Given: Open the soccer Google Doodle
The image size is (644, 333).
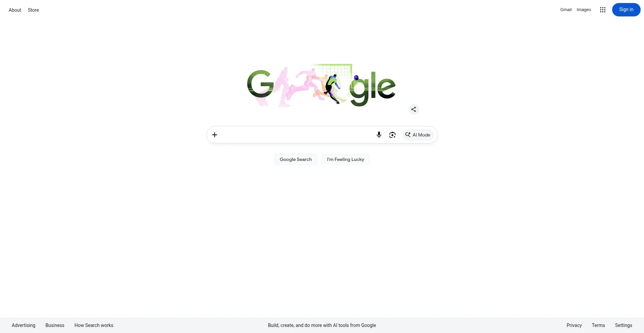Looking at the screenshot, I should click(321, 86).
